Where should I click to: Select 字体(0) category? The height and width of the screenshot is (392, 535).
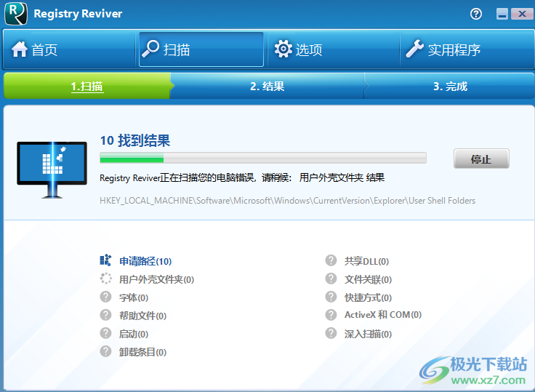(x=134, y=297)
